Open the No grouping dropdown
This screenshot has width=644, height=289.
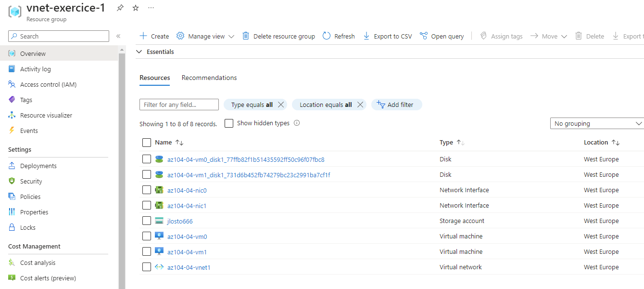point(597,123)
